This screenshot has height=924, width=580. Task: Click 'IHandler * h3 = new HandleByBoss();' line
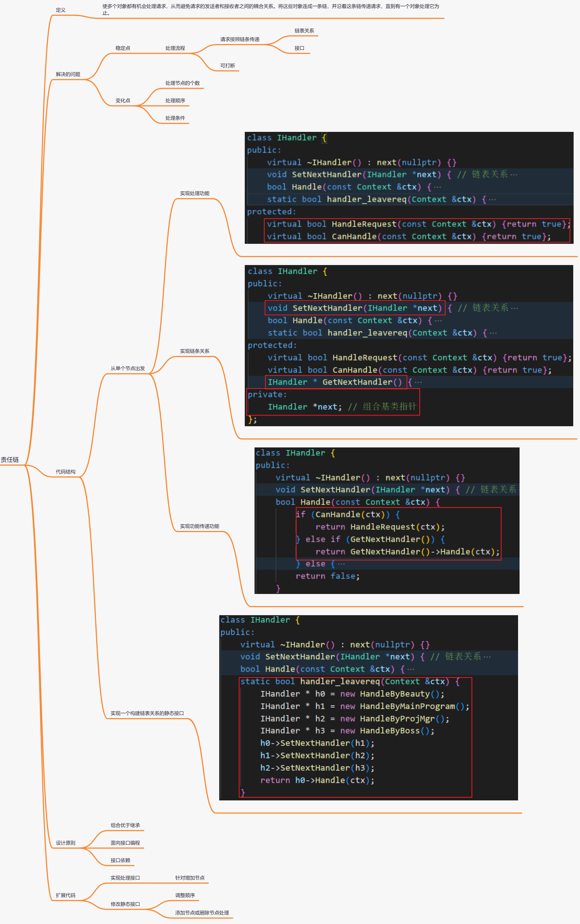[347, 731]
